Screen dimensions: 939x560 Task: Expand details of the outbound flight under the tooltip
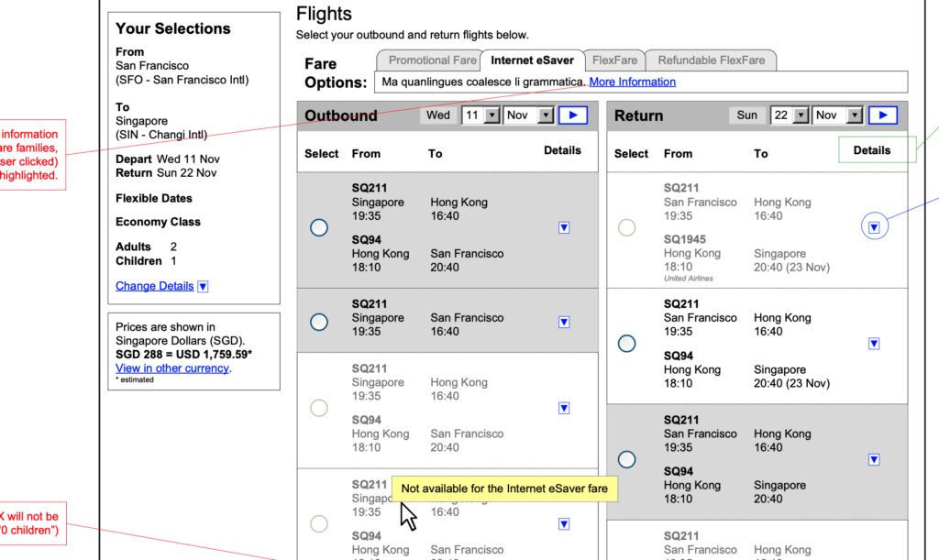click(x=564, y=524)
